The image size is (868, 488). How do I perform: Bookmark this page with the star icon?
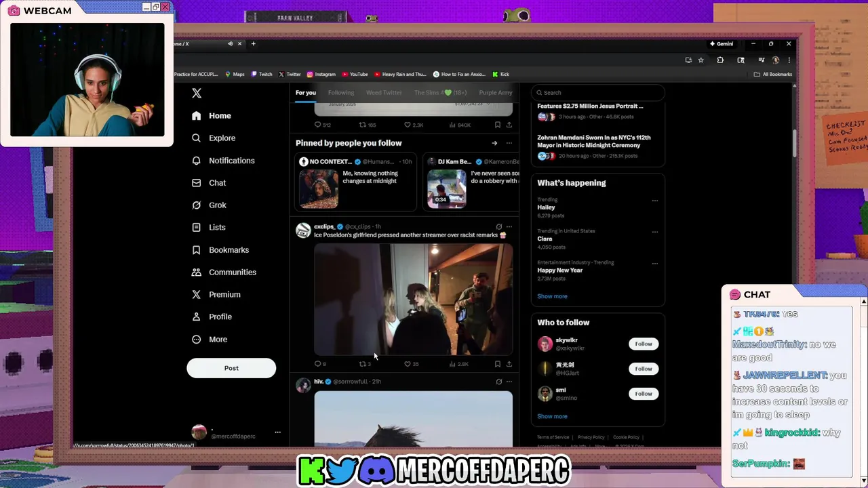click(x=701, y=60)
